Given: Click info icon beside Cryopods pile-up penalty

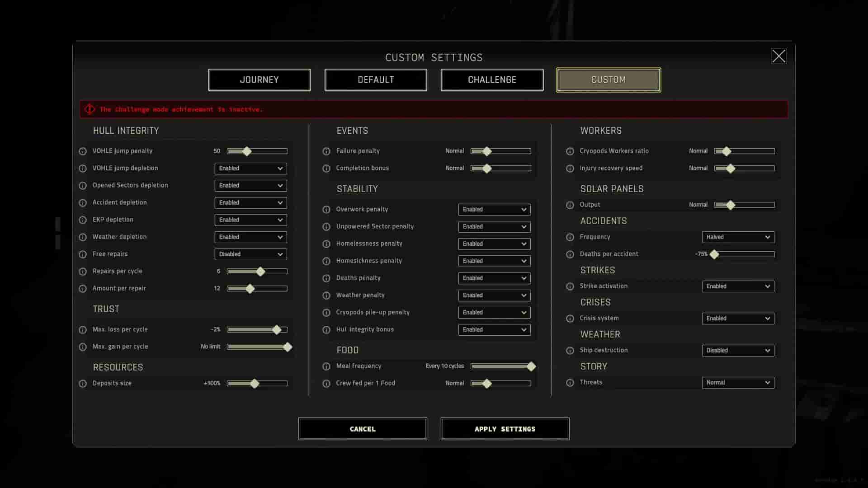Looking at the screenshot, I should [326, 313].
